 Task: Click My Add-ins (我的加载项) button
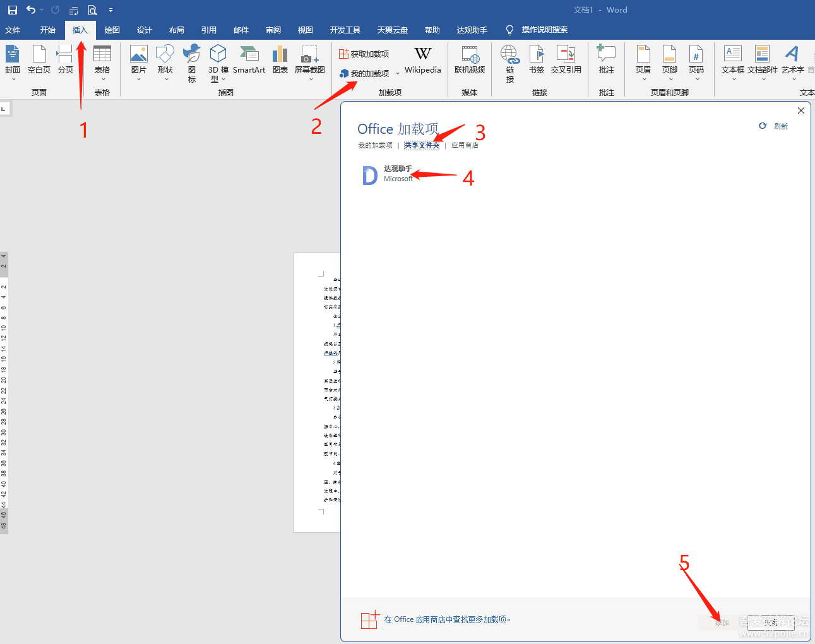coord(364,74)
